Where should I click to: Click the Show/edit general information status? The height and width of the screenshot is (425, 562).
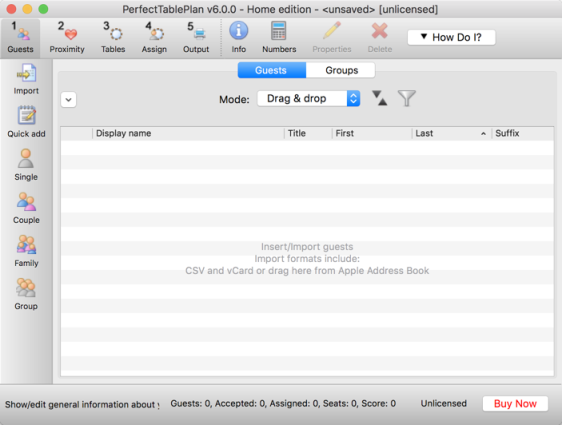(82, 405)
